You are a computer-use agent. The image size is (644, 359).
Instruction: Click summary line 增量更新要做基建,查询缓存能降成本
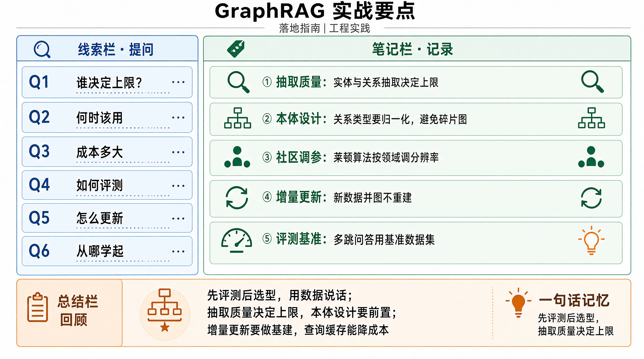(x=298, y=330)
